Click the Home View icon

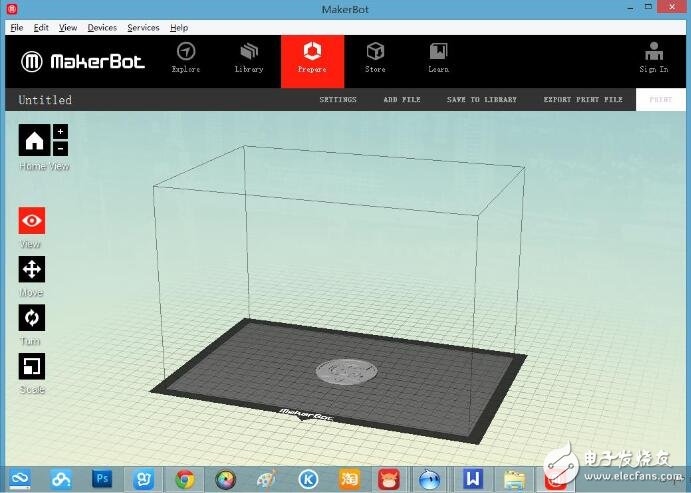coord(33,140)
